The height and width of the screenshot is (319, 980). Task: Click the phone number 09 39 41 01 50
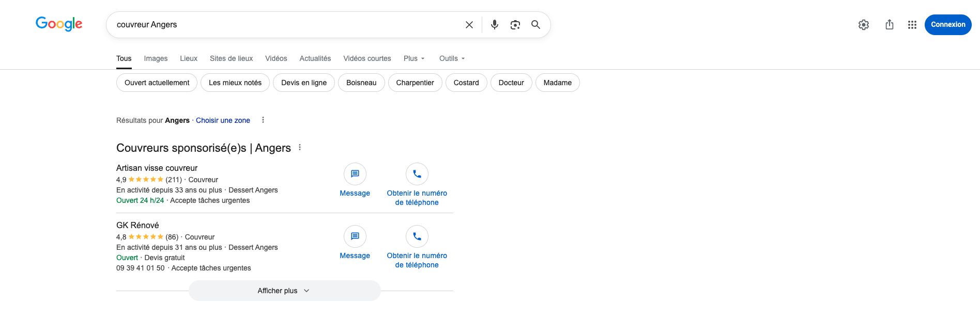[x=141, y=268]
